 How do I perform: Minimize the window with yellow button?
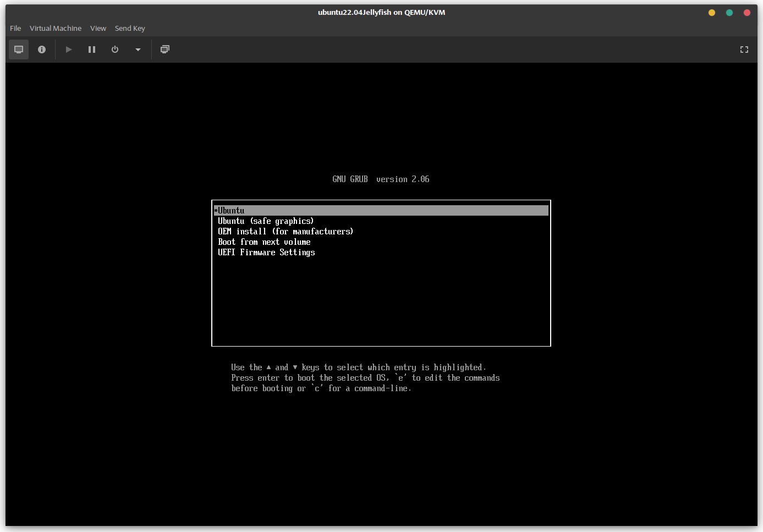pyautogui.click(x=712, y=13)
